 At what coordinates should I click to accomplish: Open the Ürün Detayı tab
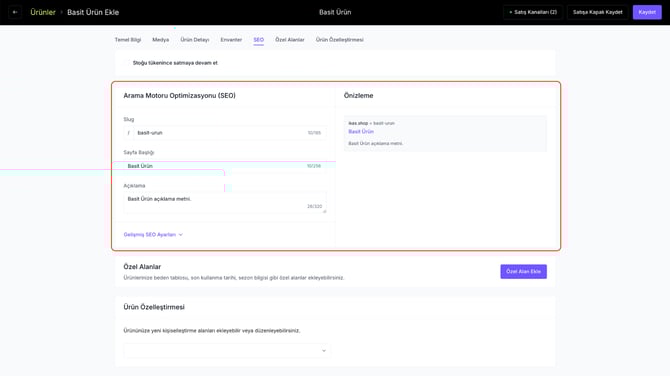195,40
